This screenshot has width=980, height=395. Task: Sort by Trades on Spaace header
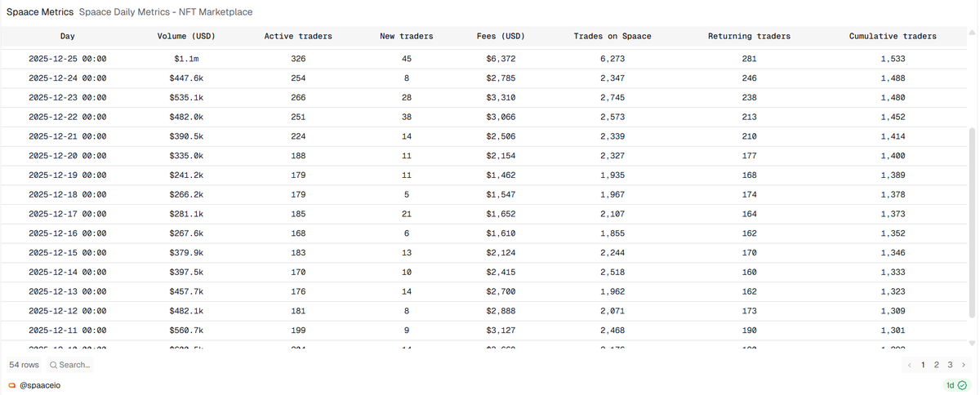click(612, 36)
